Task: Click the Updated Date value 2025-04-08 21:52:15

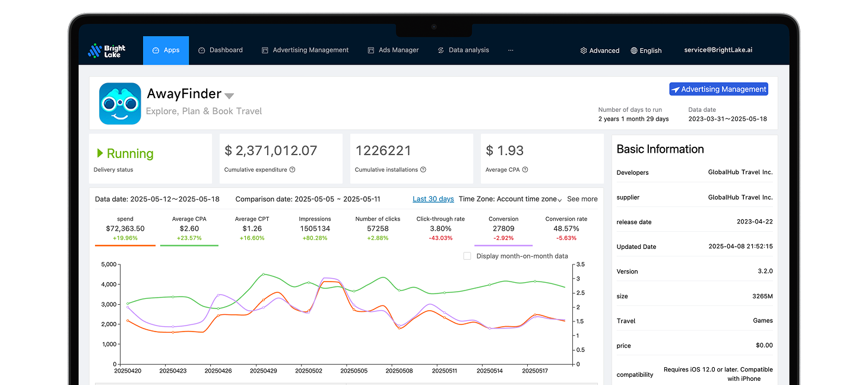Action: click(x=740, y=247)
